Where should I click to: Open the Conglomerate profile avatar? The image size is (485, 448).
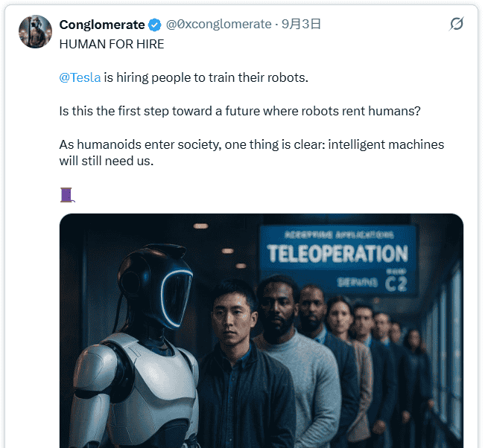point(35,31)
